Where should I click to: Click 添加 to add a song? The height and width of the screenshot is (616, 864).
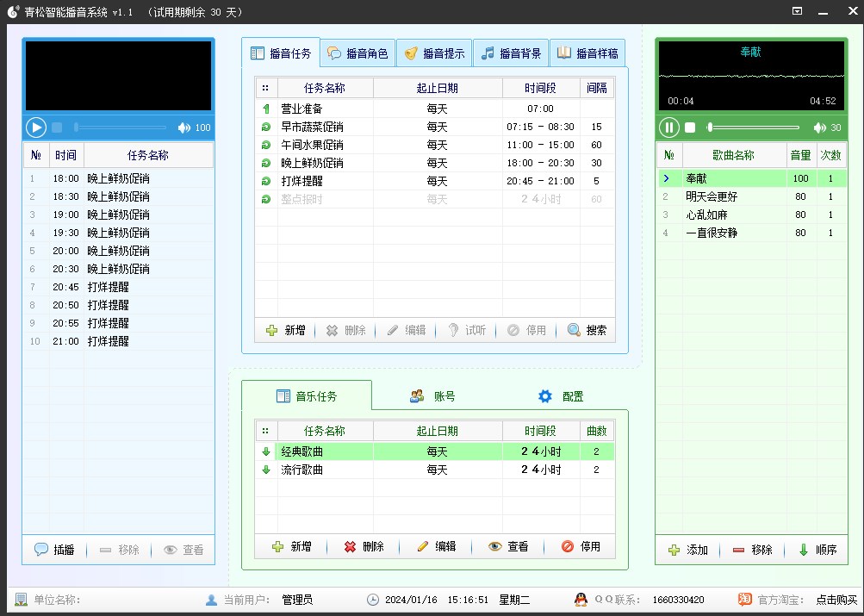click(x=687, y=550)
